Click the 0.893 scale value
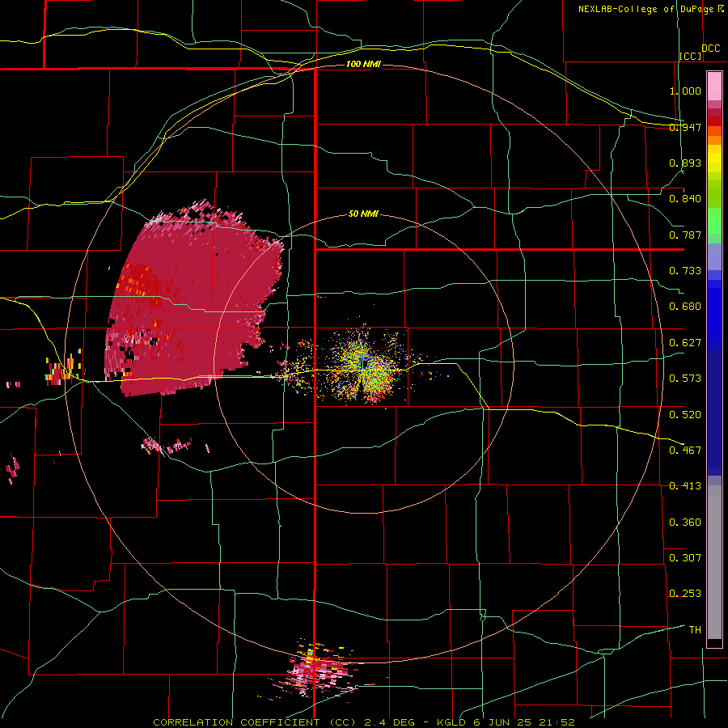 (685, 163)
